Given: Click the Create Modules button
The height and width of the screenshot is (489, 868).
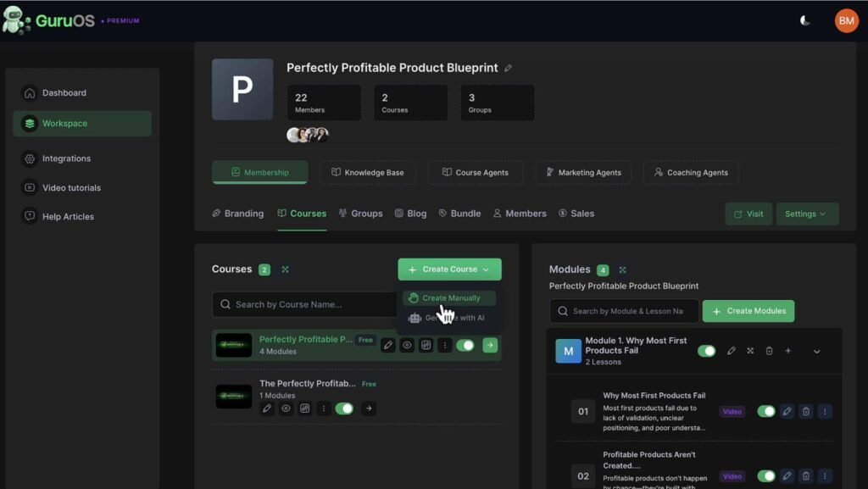Looking at the screenshot, I should (748, 311).
